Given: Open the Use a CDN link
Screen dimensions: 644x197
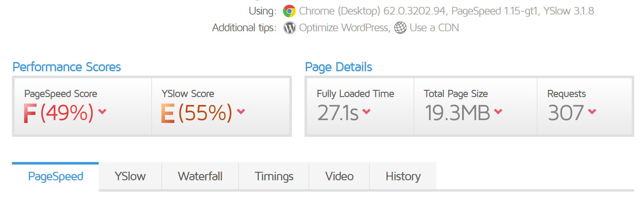Looking at the screenshot, I should tap(434, 28).
